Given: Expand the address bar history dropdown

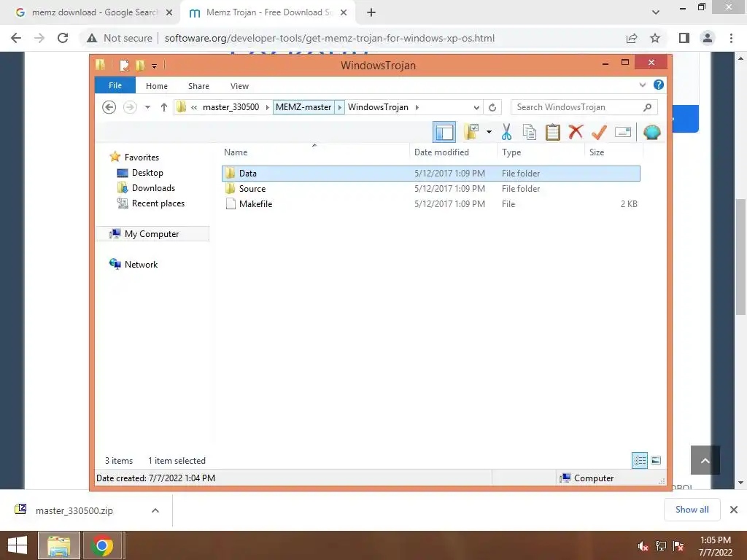Looking at the screenshot, I should [x=476, y=107].
